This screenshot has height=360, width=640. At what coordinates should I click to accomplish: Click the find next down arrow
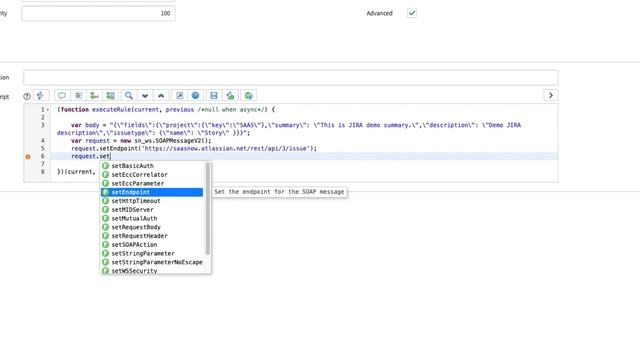[x=145, y=96]
